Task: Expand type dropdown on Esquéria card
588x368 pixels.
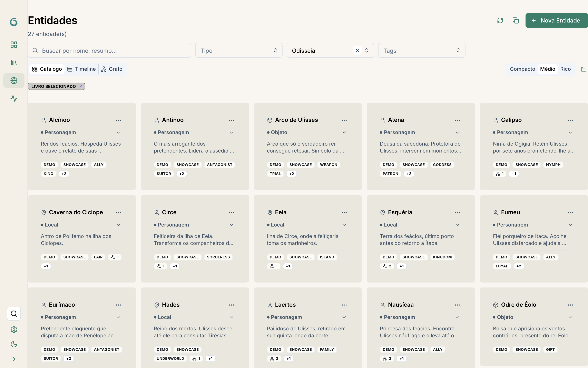Action: 457,225
